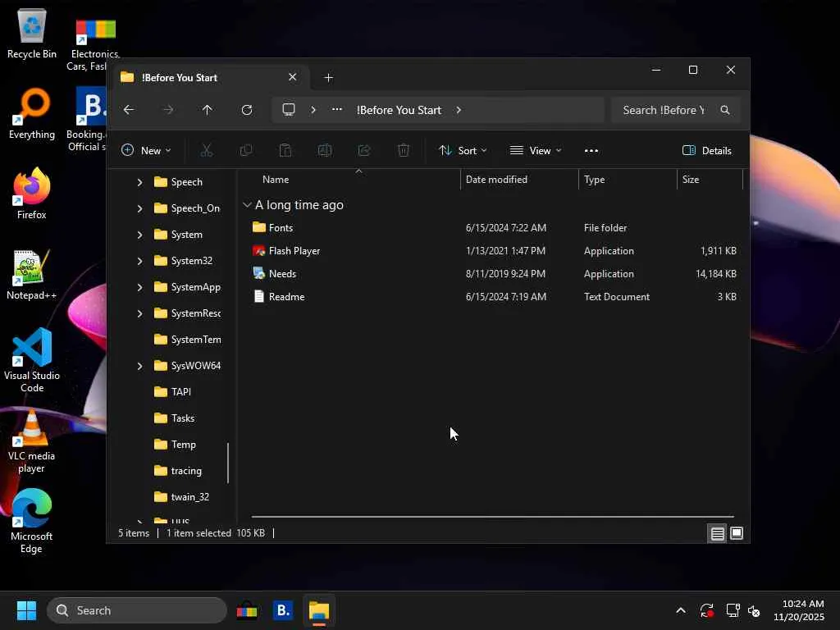Click the Search !Before You Start field

pyautogui.click(x=664, y=110)
